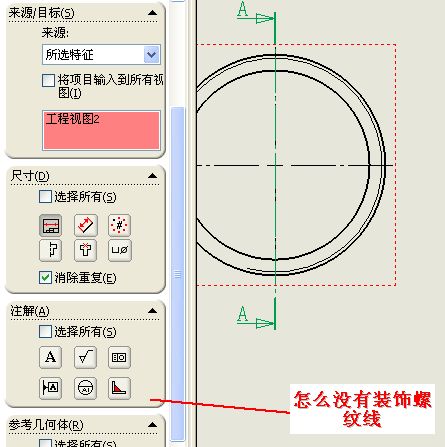Screen dimensions: 445x447
Task: Tick 选择所有 under 尺寸 section
Action: click(45, 197)
